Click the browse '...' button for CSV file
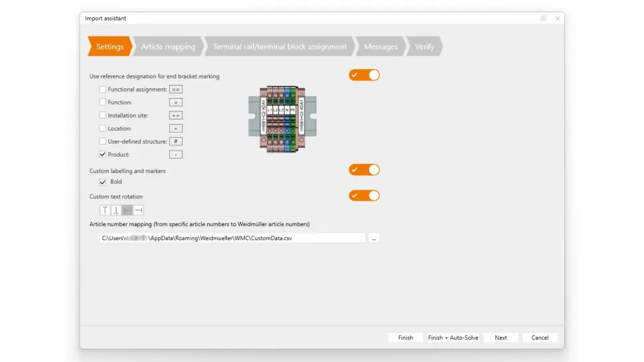The image size is (644, 362). click(x=374, y=238)
